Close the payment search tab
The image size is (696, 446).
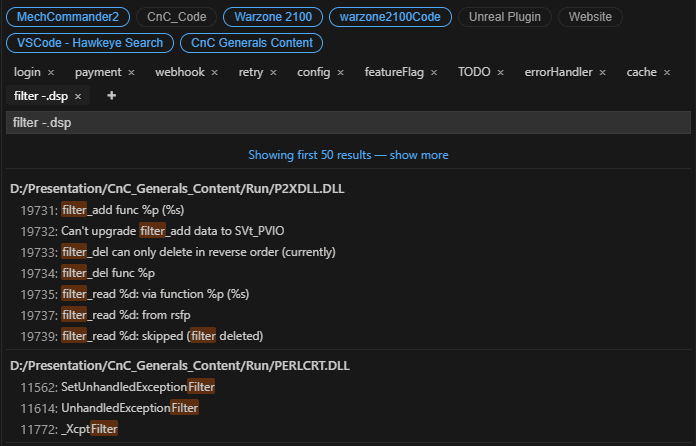131,72
